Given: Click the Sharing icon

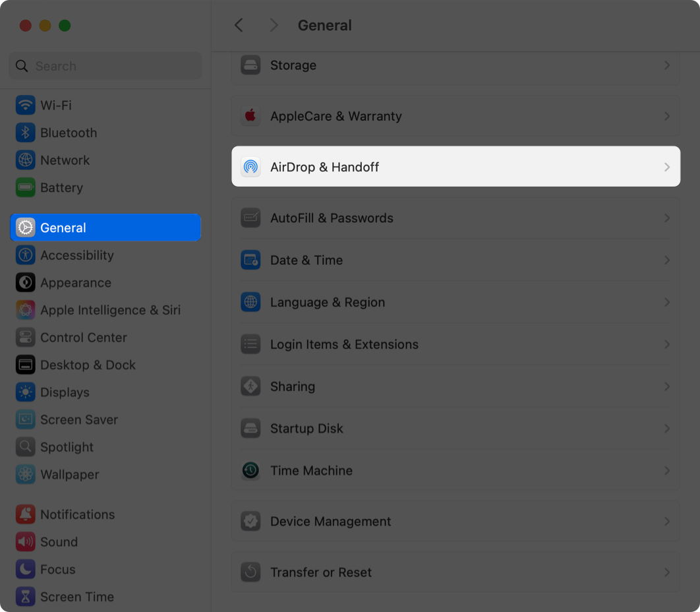Looking at the screenshot, I should point(250,386).
